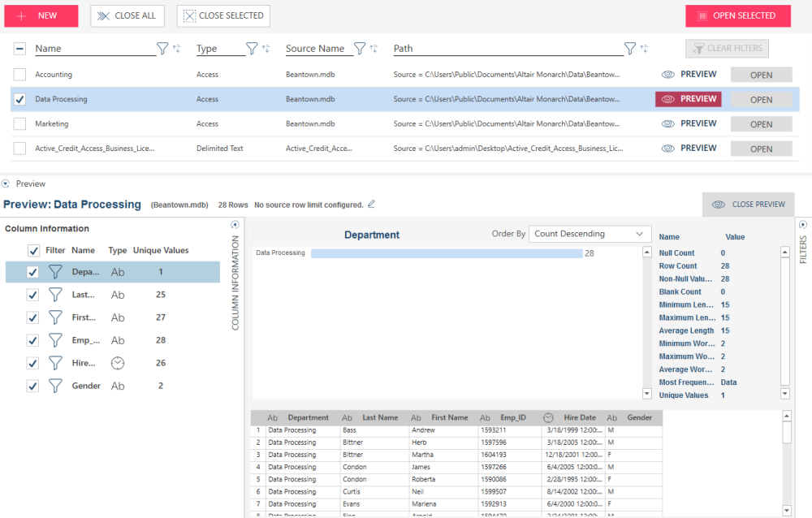
Task: Click the pencil icon to edit row limit
Action: pos(372,204)
